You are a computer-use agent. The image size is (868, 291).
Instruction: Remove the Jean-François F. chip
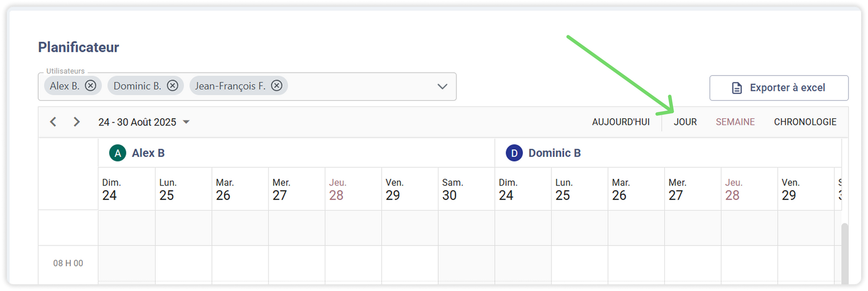(x=277, y=86)
